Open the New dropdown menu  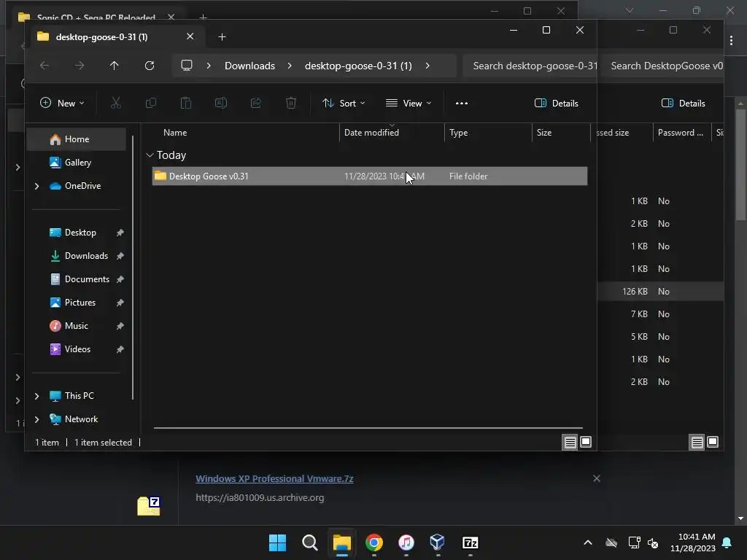(63, 104)
